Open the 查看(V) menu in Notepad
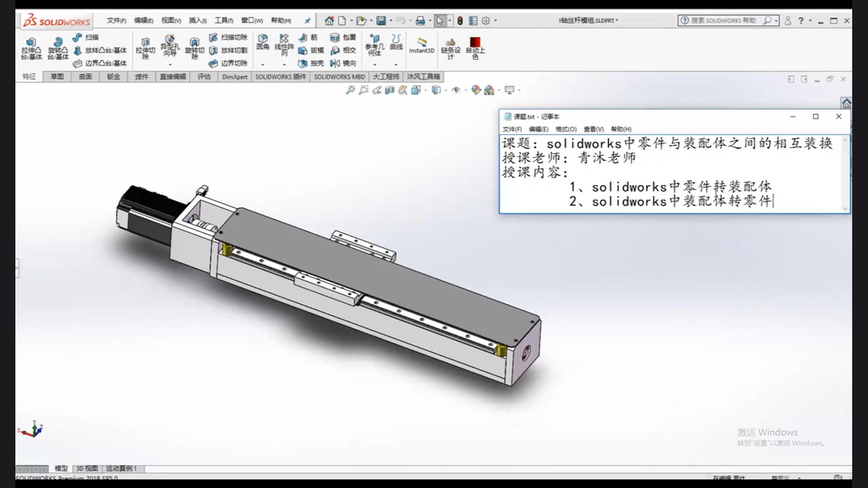The height and width of the screenshot is (488, 868). pos(594,129)
